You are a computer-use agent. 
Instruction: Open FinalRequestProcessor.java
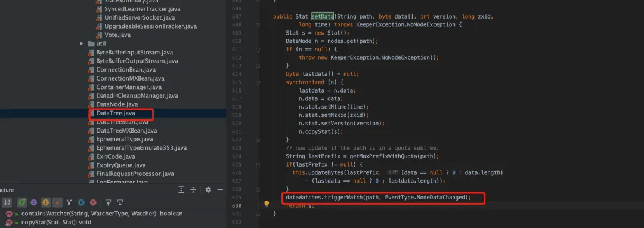point(135,174)
